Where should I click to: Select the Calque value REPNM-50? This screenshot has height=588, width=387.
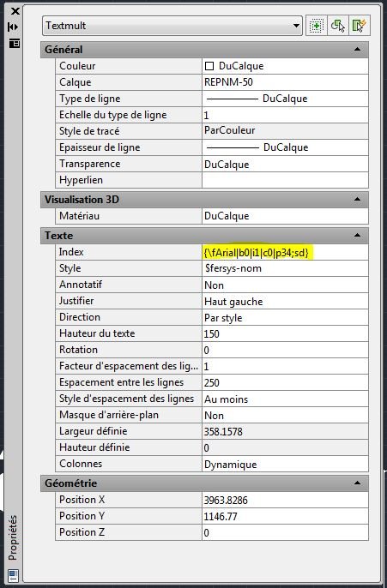click(285, 82)
